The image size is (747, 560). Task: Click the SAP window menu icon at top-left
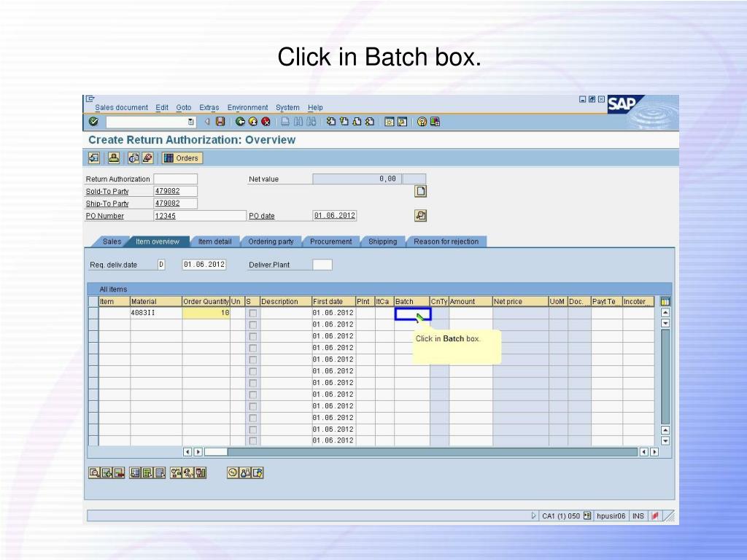point(90,99)
